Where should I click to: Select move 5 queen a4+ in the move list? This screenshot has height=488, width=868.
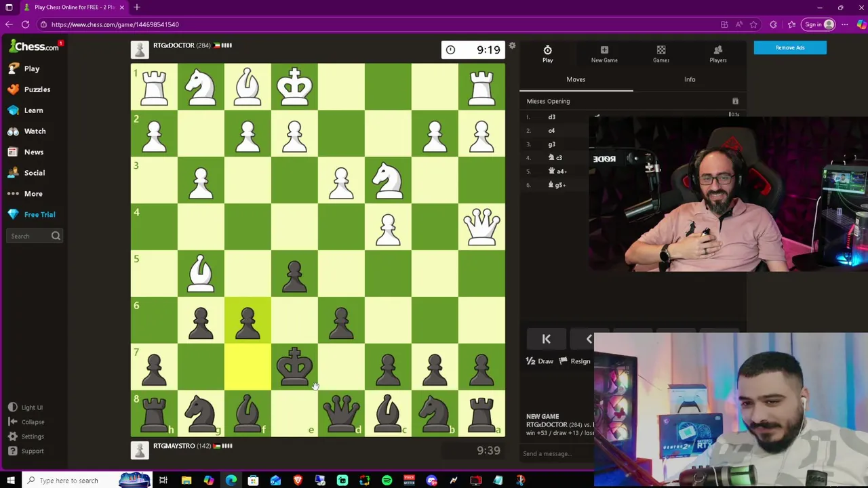[557, 171]
